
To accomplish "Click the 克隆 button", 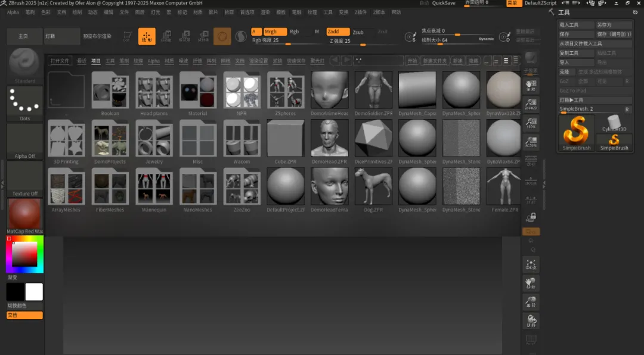I will tap(567, 72).
